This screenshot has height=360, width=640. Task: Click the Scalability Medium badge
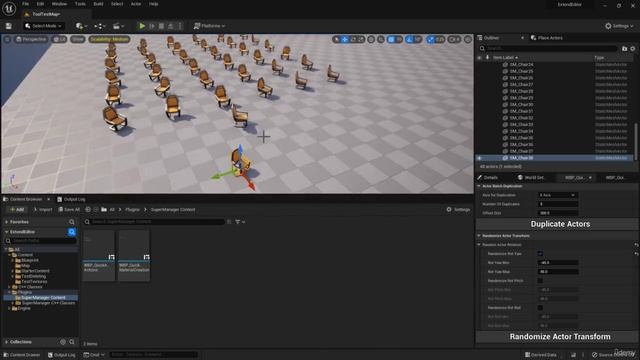click(x=109, y=40)
